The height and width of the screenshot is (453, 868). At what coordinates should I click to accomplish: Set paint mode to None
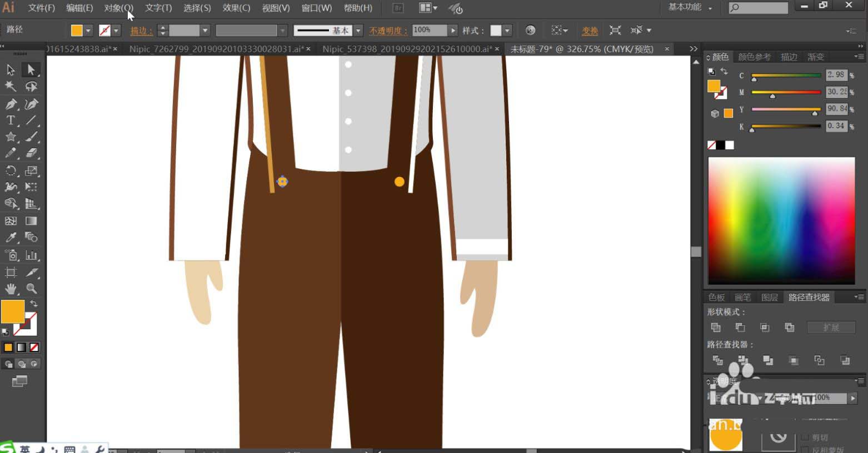[x=34, y=348]
